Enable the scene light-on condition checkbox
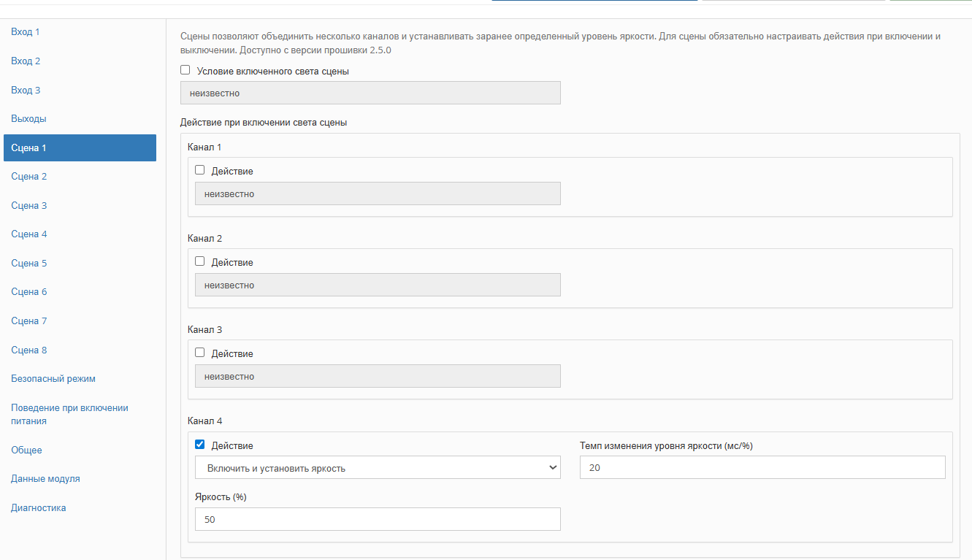 coord(185,70)
